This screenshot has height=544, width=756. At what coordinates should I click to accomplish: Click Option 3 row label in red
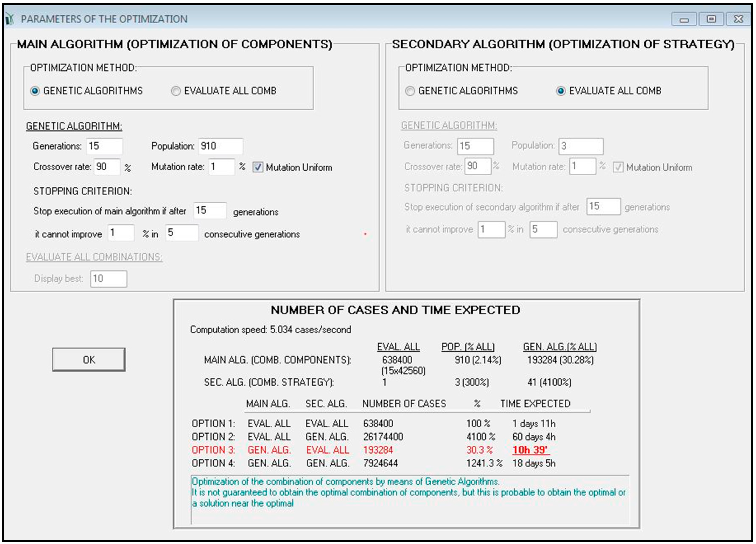coord(213,450)
